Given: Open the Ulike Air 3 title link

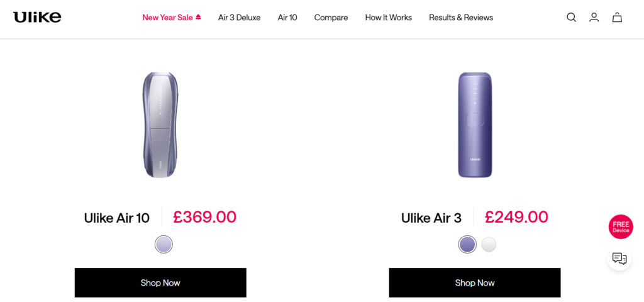Looking at the screenshot, I should [x=431, y=218].
